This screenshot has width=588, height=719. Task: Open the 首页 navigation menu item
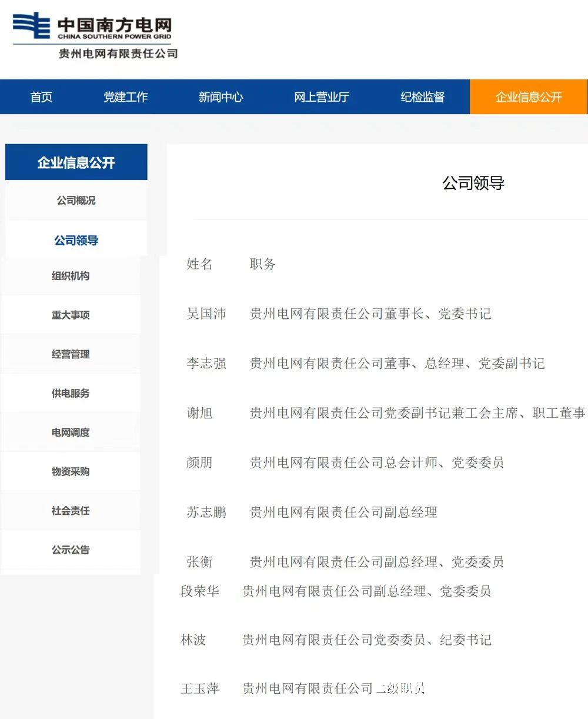click(41, 96)
